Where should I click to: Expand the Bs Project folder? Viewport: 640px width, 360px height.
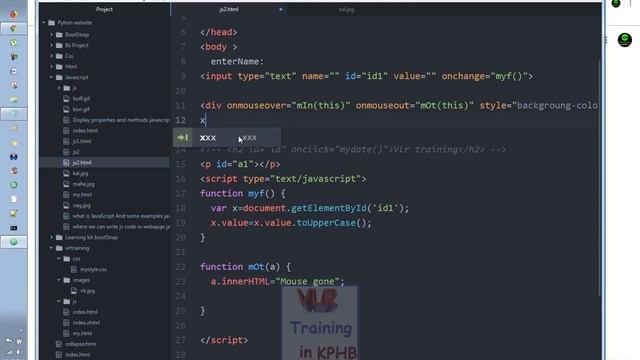pyautogui.click(x=51, y=45)
